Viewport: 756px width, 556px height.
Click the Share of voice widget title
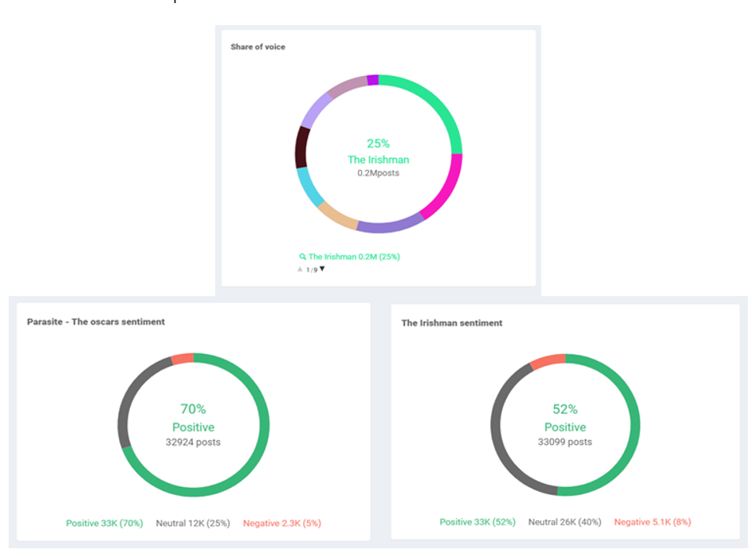[x=258, y=47]
